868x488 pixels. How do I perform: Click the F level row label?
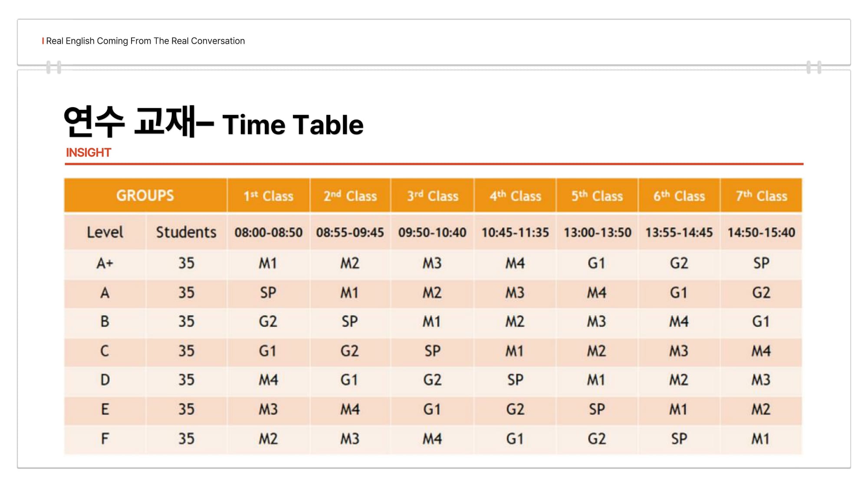[x=105, y=439]
